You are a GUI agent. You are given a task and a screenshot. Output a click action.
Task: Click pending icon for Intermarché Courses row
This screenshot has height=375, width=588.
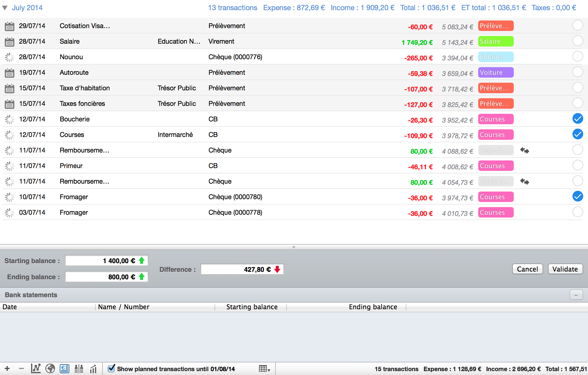pyautogui.click(x=10, y=135)
